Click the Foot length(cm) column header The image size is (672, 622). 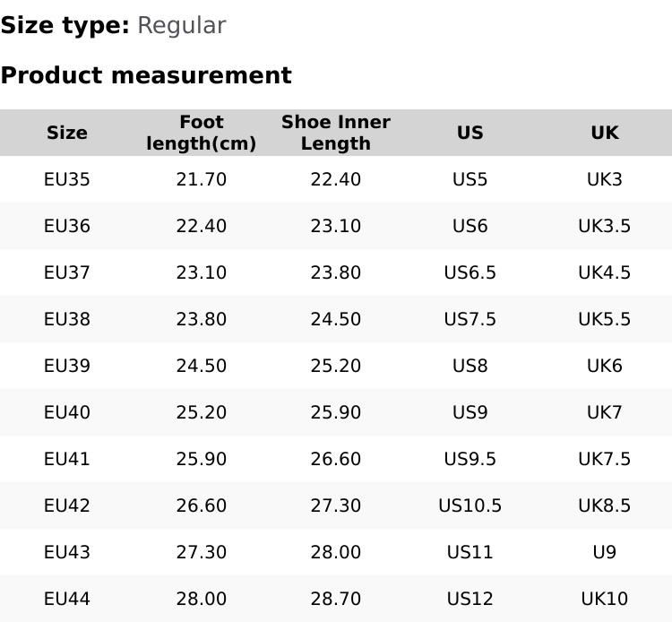pyautogui.click(x=202, y=133)
